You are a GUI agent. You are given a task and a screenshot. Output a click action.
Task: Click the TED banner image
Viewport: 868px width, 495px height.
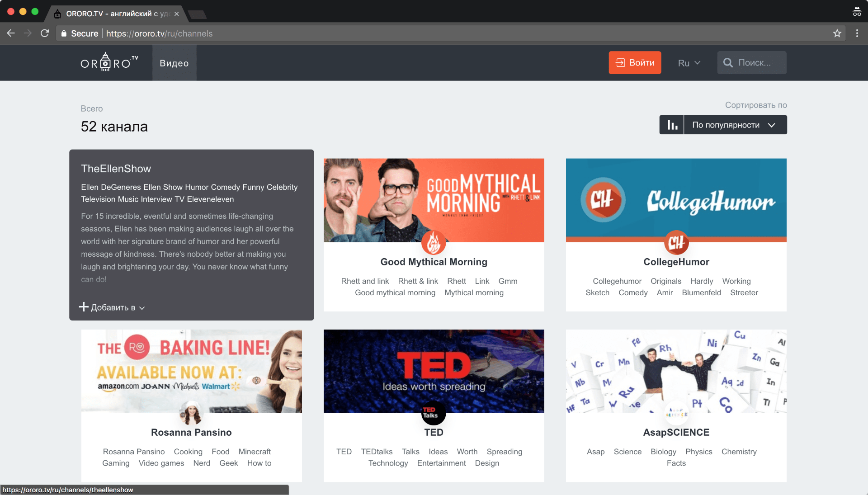434,371
